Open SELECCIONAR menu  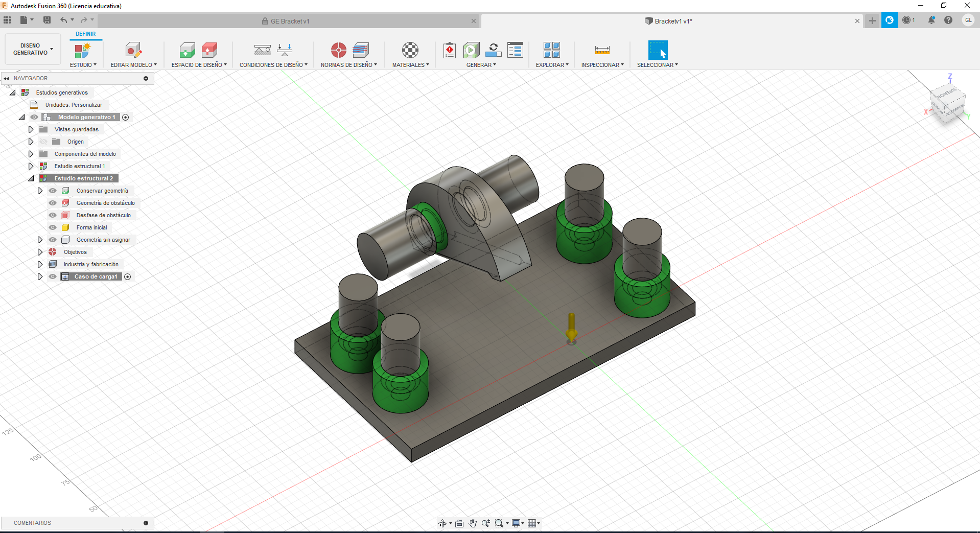pyautogui.click(x=658, y=65)
